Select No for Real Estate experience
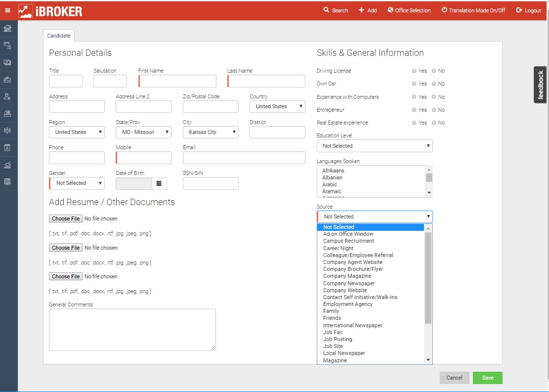 click(434, 123)
